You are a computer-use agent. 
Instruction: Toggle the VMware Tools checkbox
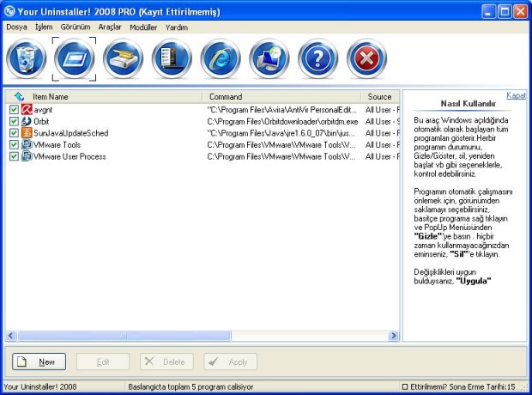pos(14,144)
